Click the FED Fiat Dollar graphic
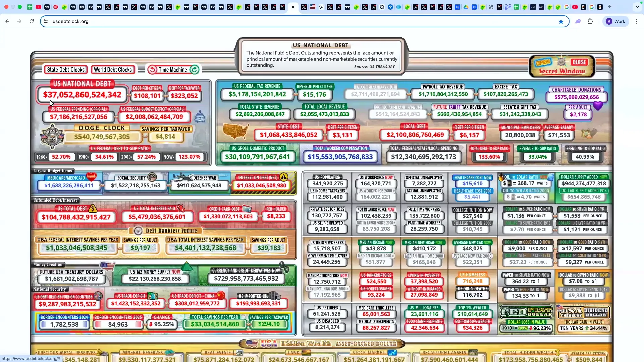Viewport: 644px width, 362px height. [526, 312]
